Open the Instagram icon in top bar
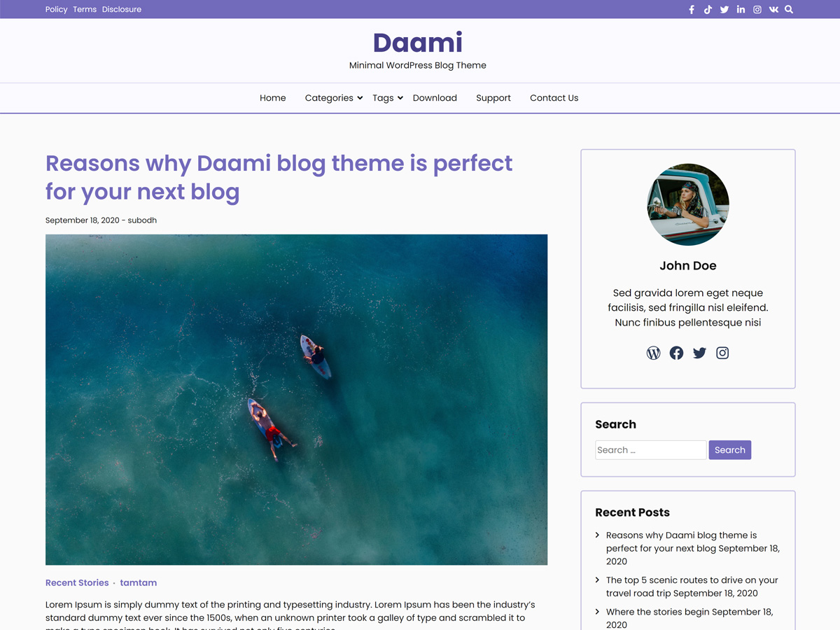 tap(757, 10)
